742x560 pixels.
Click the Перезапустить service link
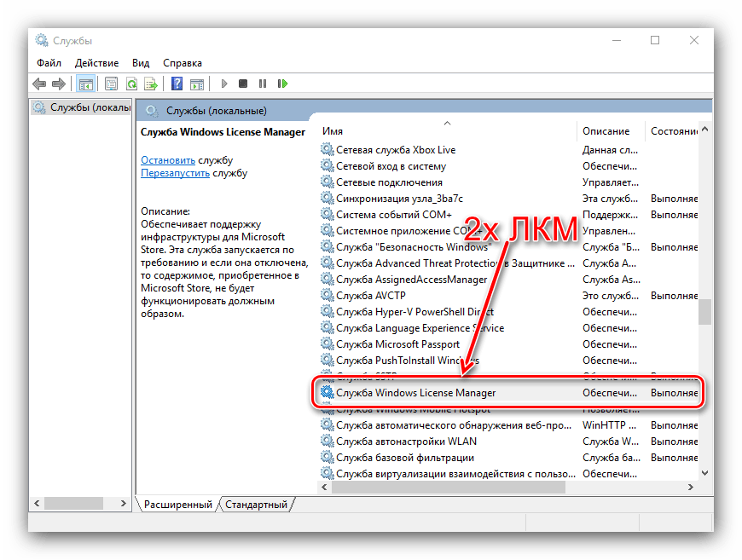[175, 173]
